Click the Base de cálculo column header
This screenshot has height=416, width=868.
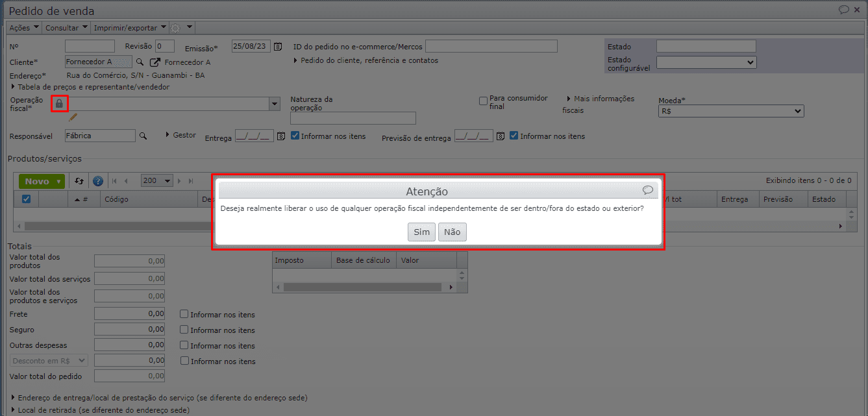point(363,260)
